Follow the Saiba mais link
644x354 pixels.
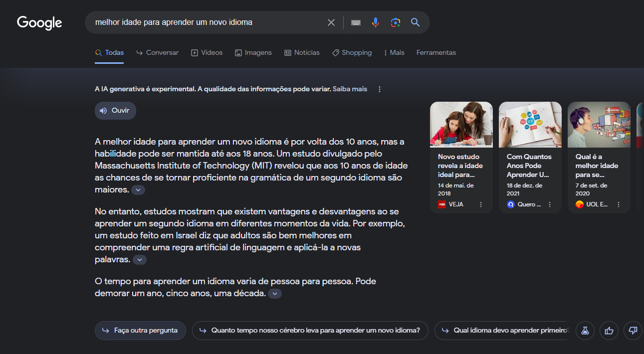coord(350,89)
